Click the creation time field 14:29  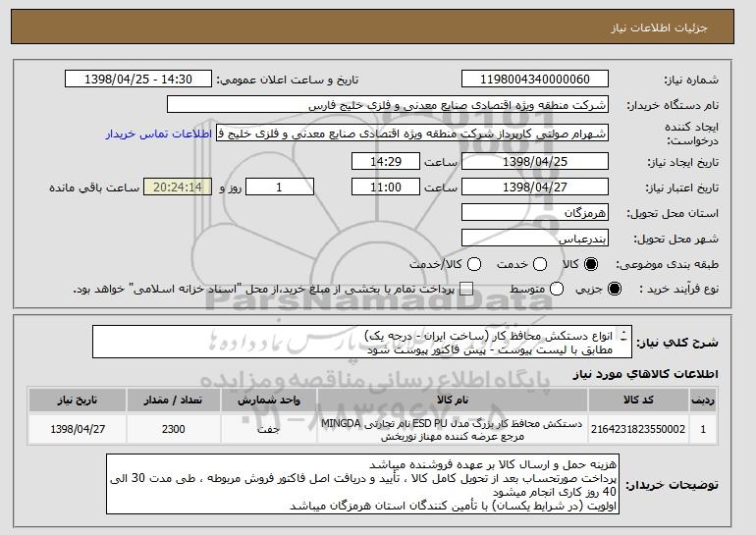click(386, 161)
